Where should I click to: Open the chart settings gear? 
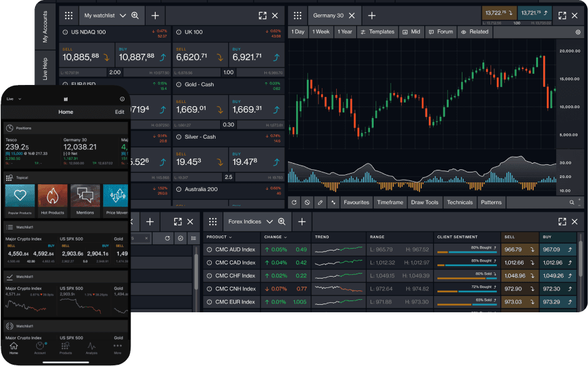(577, 32)
